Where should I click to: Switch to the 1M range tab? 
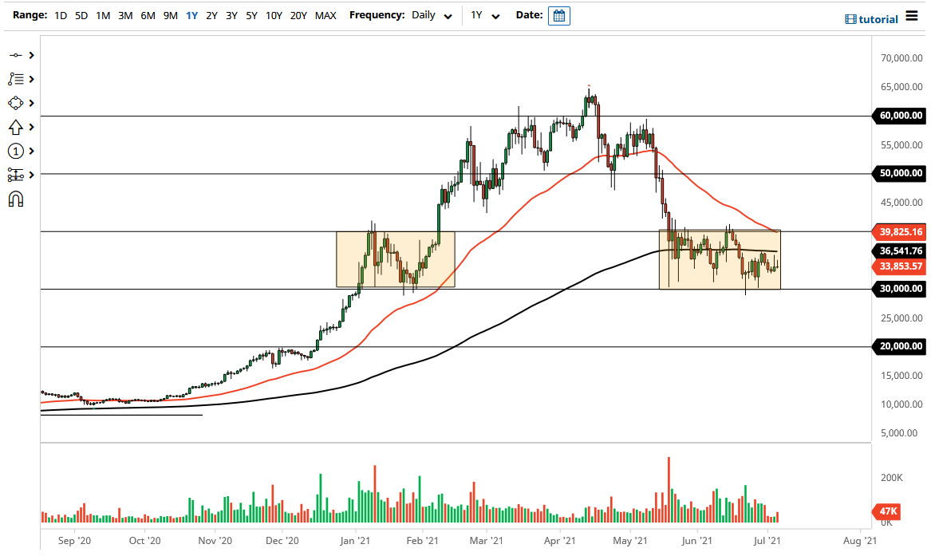coord(102,15)
